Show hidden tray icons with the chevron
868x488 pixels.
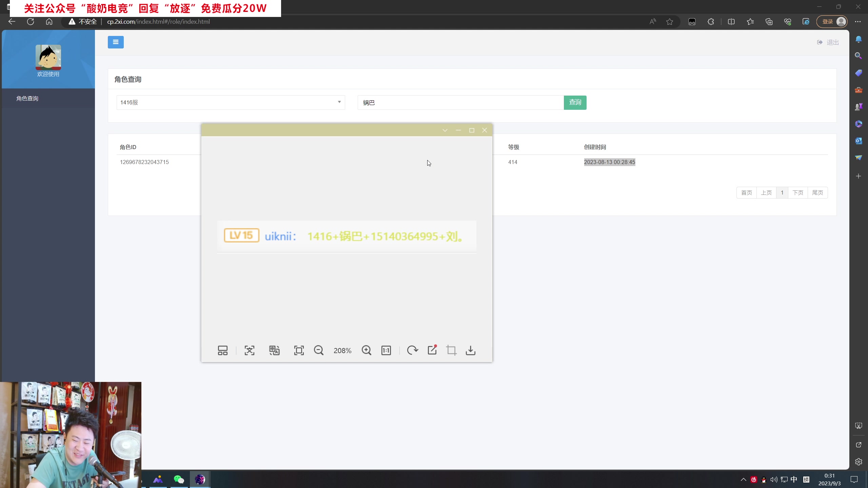743,479
